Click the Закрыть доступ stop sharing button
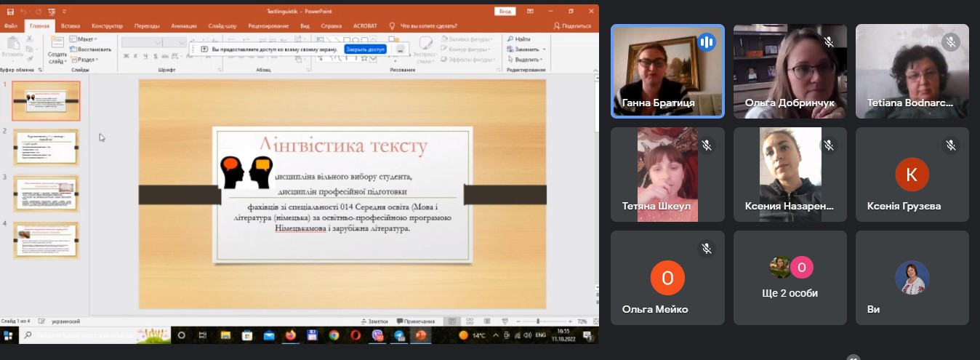Screen dimensions: 980x360 (365, 49)
